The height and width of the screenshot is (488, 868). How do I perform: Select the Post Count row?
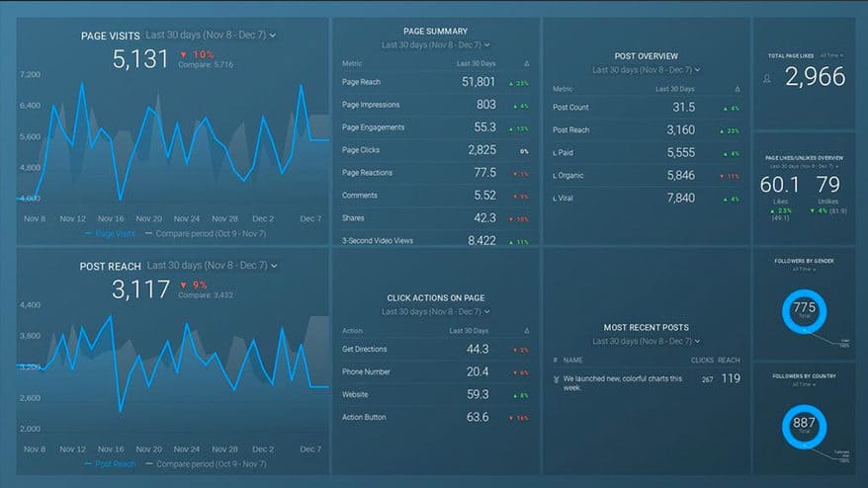(x=646, y=108)
